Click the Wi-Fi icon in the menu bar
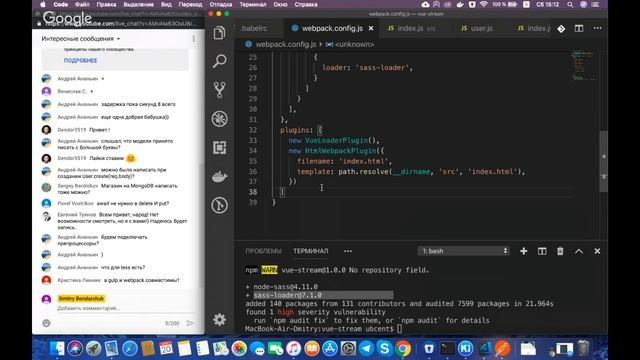Image resolution: width=640 pixels, height=360 pixels. click(x=484, y=4)
